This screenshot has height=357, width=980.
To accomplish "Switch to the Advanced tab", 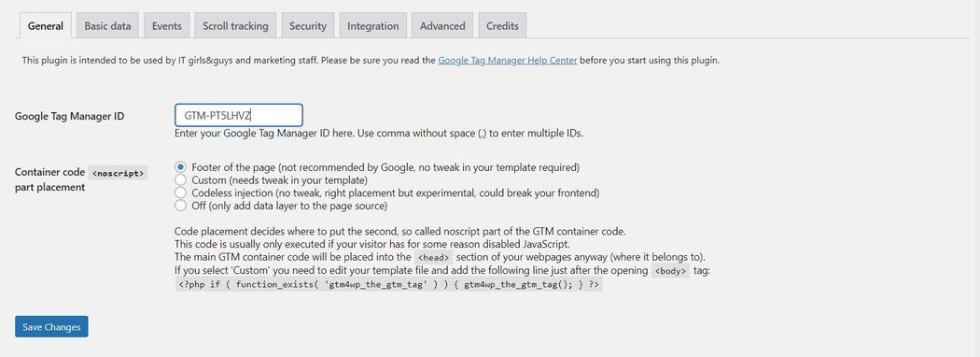I will click(x=442, y=25).
